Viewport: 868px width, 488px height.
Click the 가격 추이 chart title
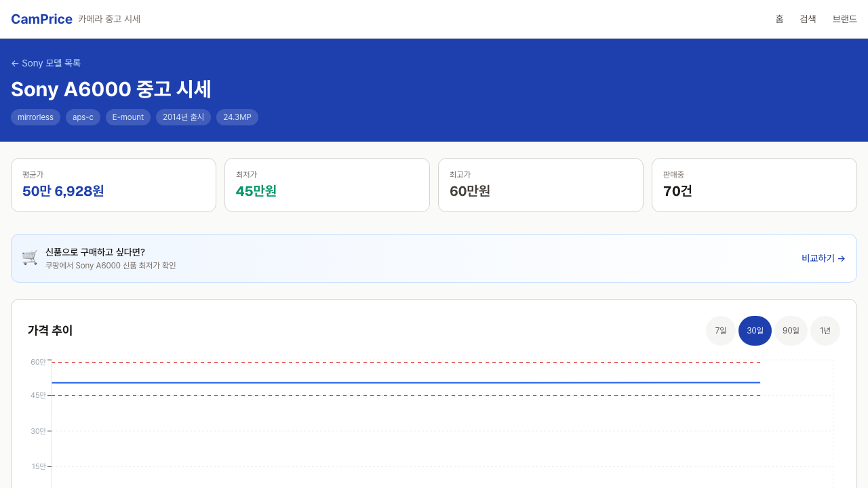(50, 331)
